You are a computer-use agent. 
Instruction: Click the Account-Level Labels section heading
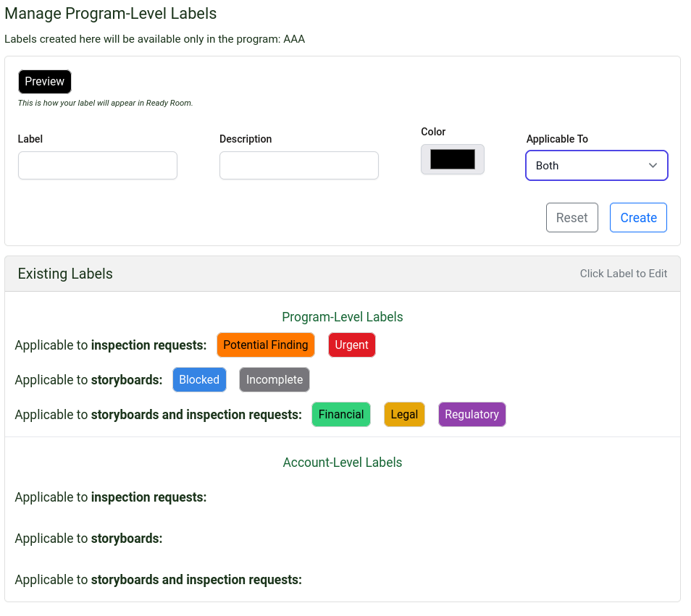[x=343, y=463]
